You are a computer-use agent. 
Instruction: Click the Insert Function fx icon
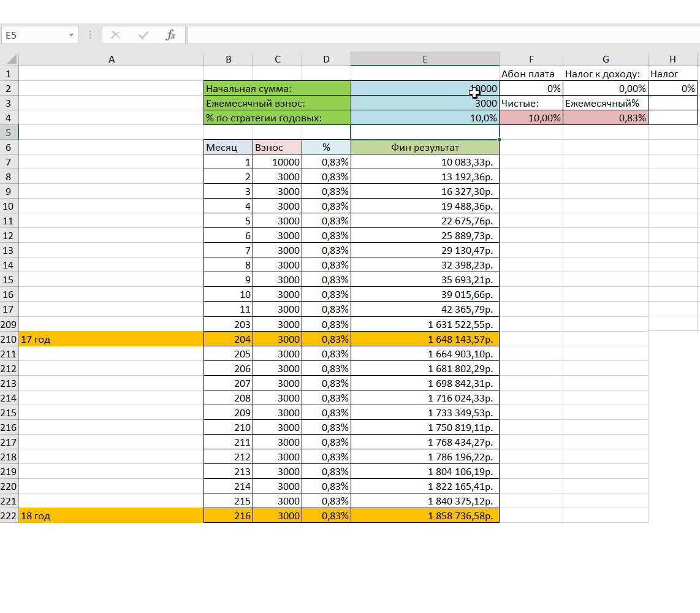tap(170, 35)
